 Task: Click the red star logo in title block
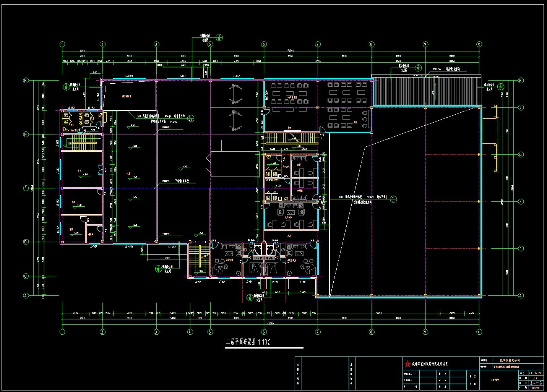(x=408, y=364)
